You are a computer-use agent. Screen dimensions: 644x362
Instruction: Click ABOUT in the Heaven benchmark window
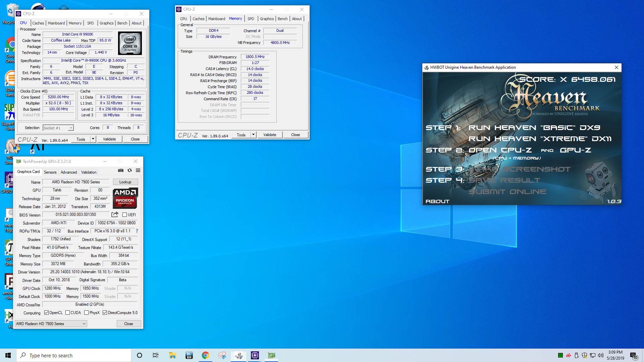point(437,201)
